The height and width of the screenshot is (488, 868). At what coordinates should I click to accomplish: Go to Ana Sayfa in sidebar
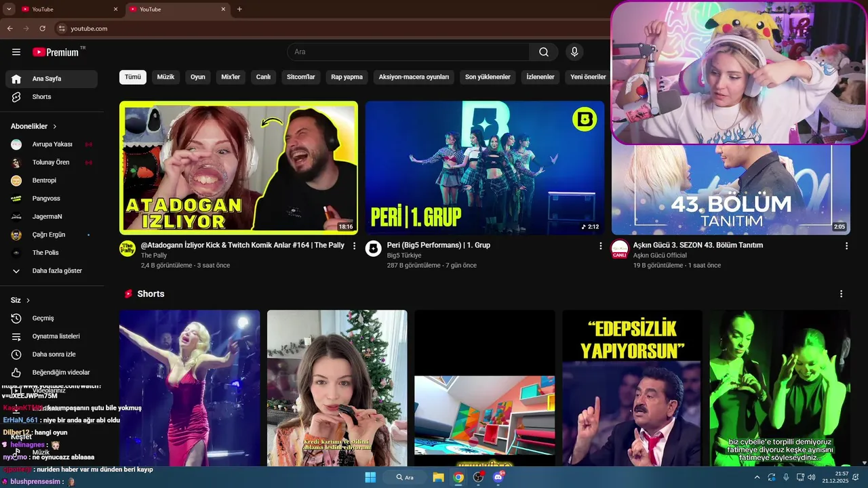coord(52,79)
